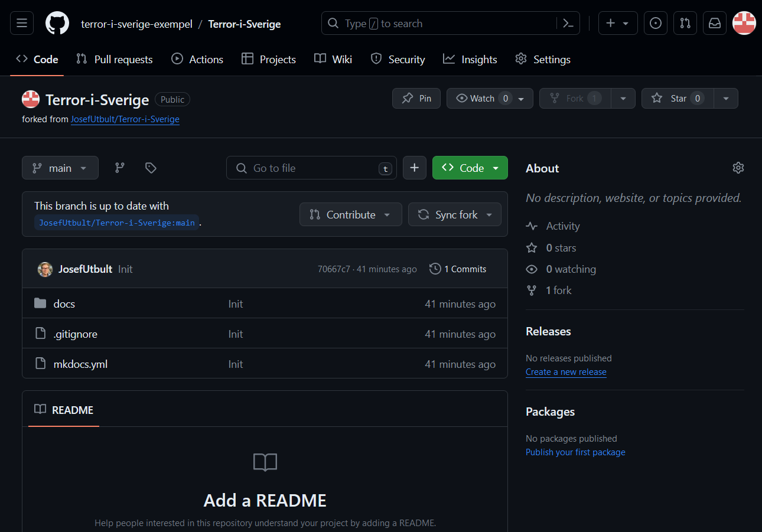This screenshot has width=762, height=532.
Task: Open JosefUtbult author name in commit row
Action: click(85, 269)
